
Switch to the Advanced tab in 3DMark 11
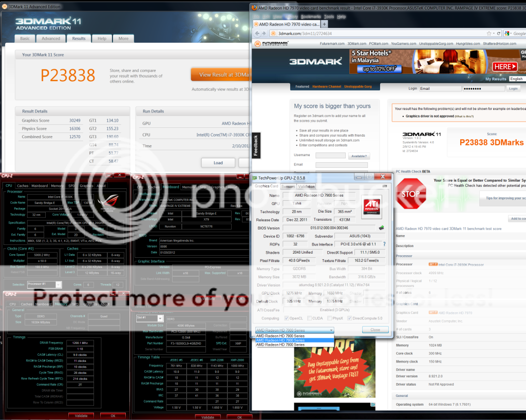click(x=51, y=39)
